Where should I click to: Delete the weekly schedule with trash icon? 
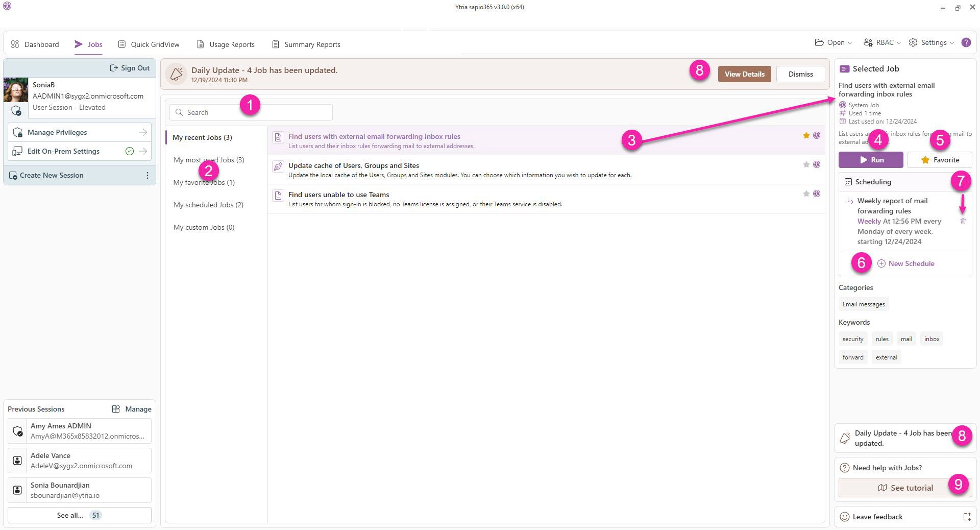coord(963,221)
